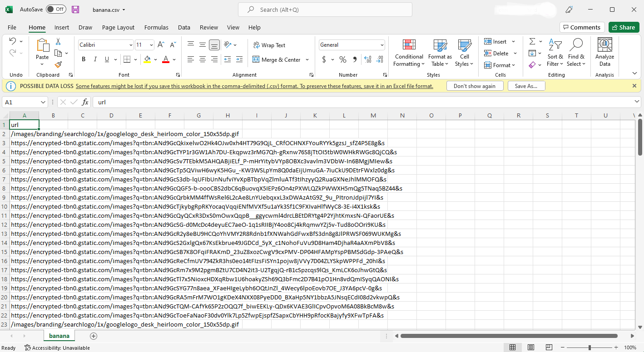Image resolution: width=644 pixels, height=352 pixels.
Task: Open Format as Table gallery
Action: 440,53
